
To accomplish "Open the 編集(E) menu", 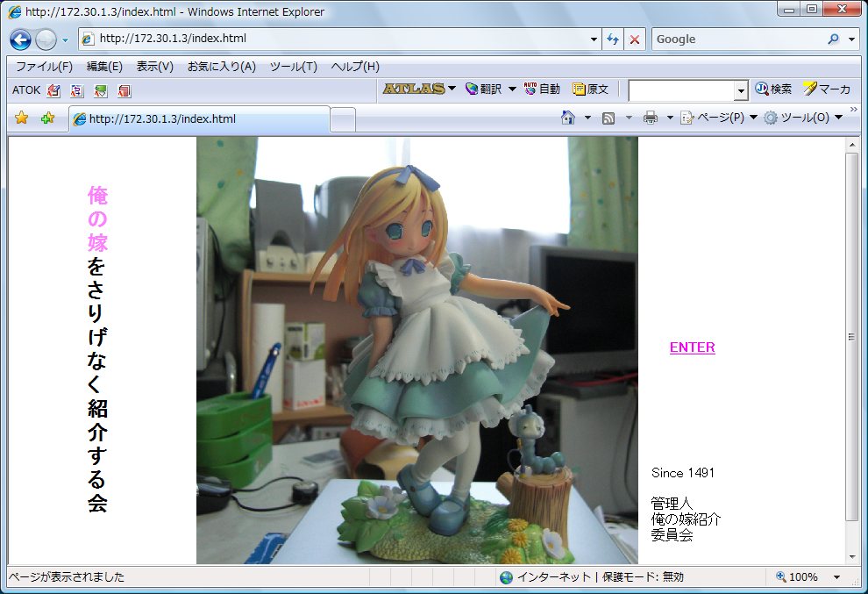I will tap(104, 67).
